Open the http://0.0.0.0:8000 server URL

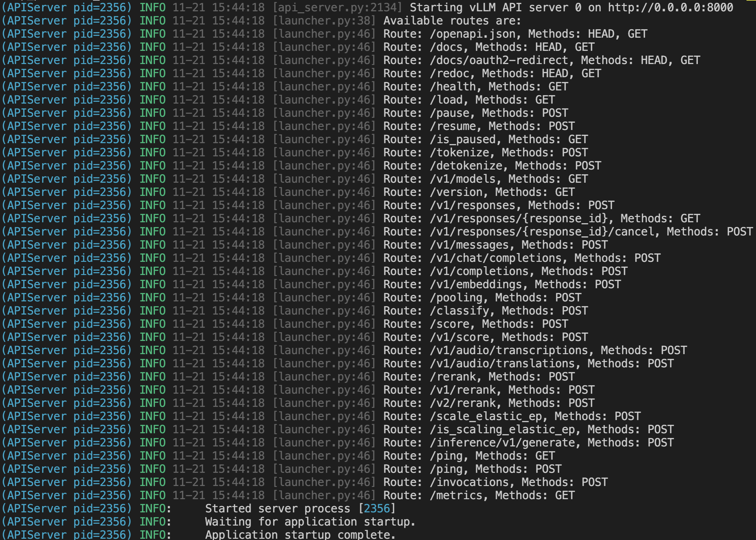coord(670,7)
